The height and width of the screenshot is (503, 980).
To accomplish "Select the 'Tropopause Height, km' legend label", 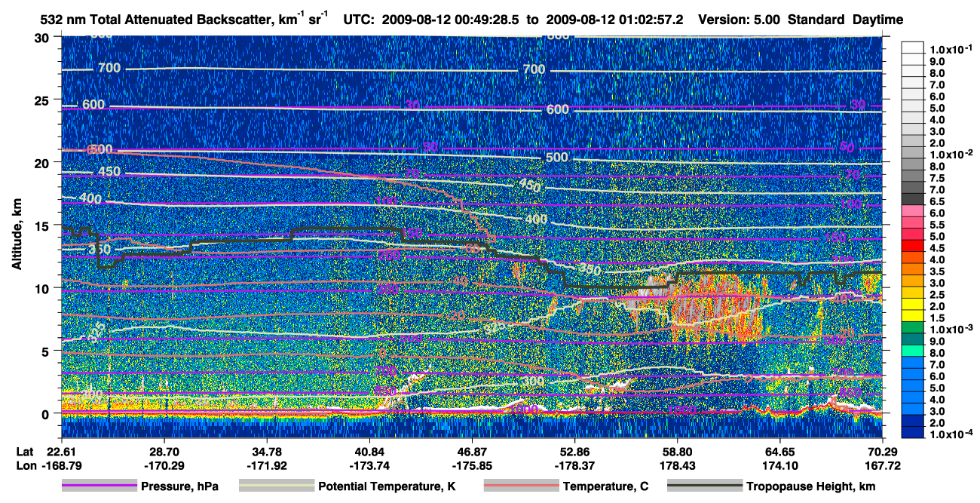I will (810, 486).
